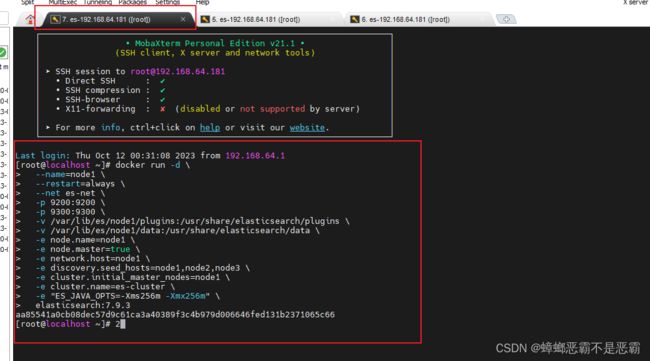Viewport: 650px width, 361px height.
Task: Open the Packages menu
Action: point(133,2)
